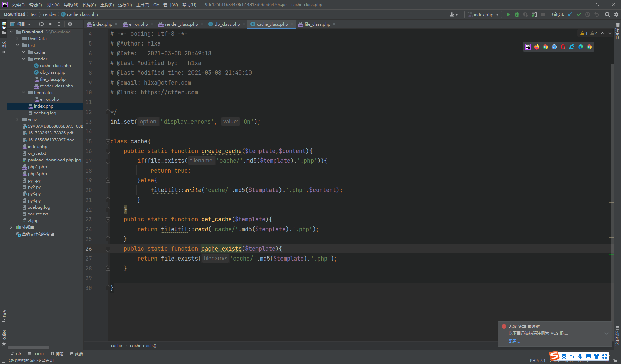Open file in Edge browser icon
621x364 pixels.
tap(581, 47)
